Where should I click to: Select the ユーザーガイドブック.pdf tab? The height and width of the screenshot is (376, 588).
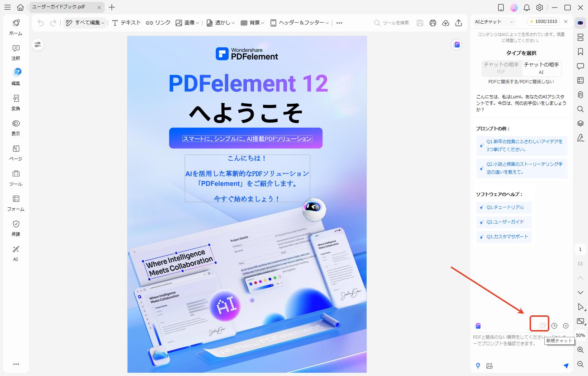[58, 7]
